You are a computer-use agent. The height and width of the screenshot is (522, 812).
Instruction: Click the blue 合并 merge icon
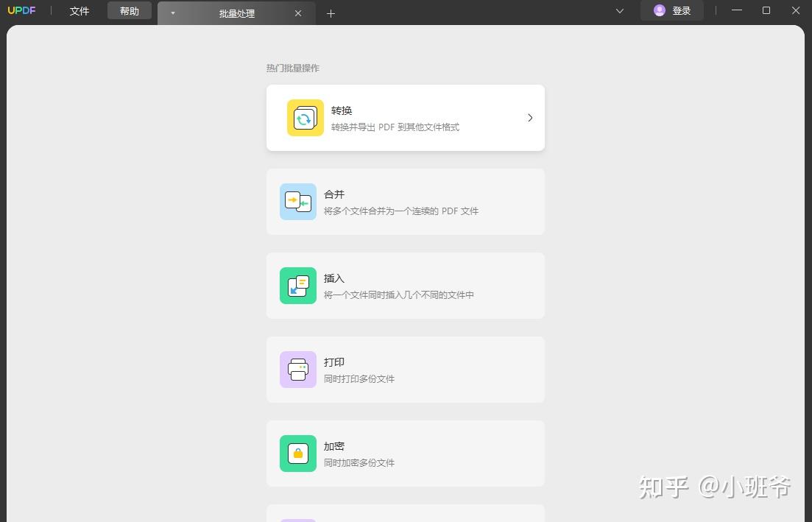pos(298,202)
